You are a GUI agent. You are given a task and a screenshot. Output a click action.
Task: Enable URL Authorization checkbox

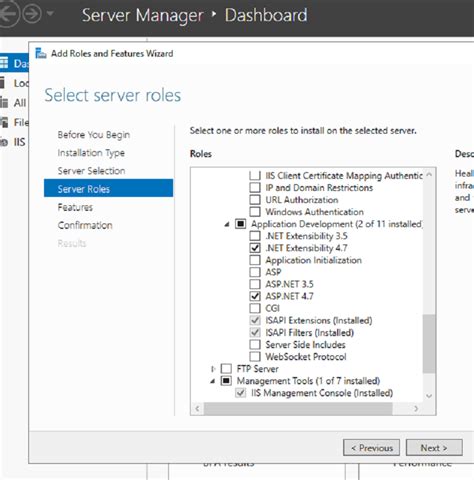255,199
